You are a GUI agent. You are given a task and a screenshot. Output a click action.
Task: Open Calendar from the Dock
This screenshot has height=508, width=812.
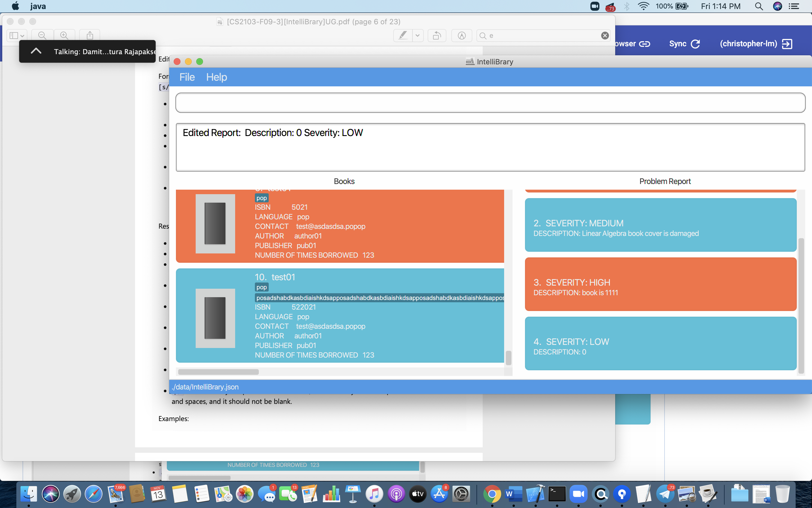[158, 494]
